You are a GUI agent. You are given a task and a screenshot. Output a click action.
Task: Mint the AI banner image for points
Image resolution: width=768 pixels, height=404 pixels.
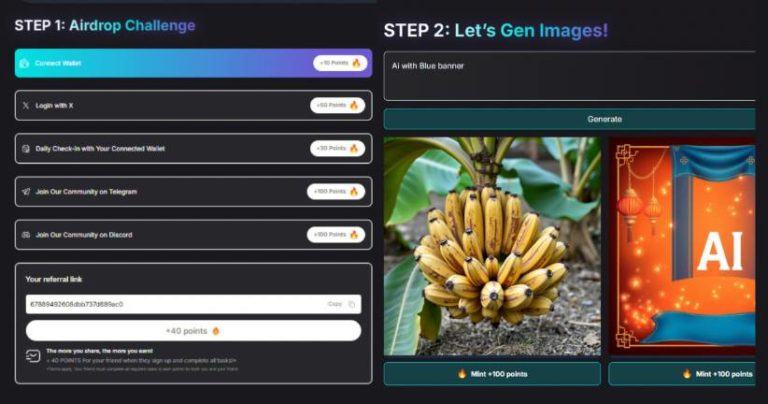pyautogui.click(x=682, y=374)
